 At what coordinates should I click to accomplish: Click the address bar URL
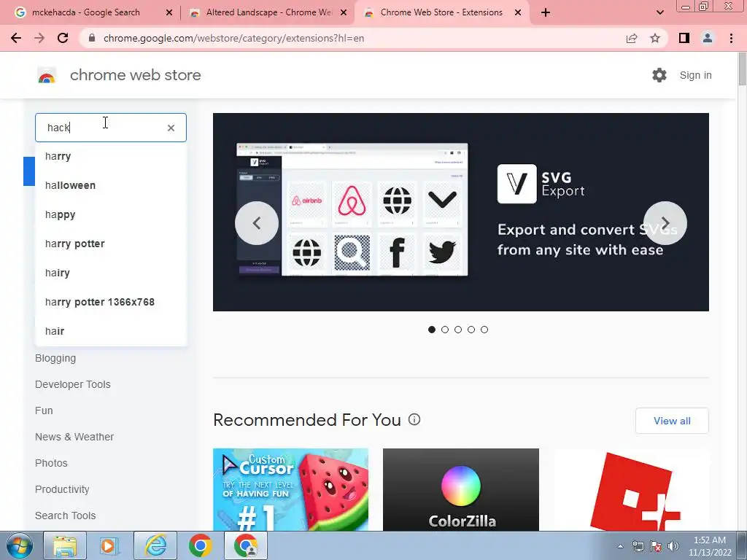233,38
